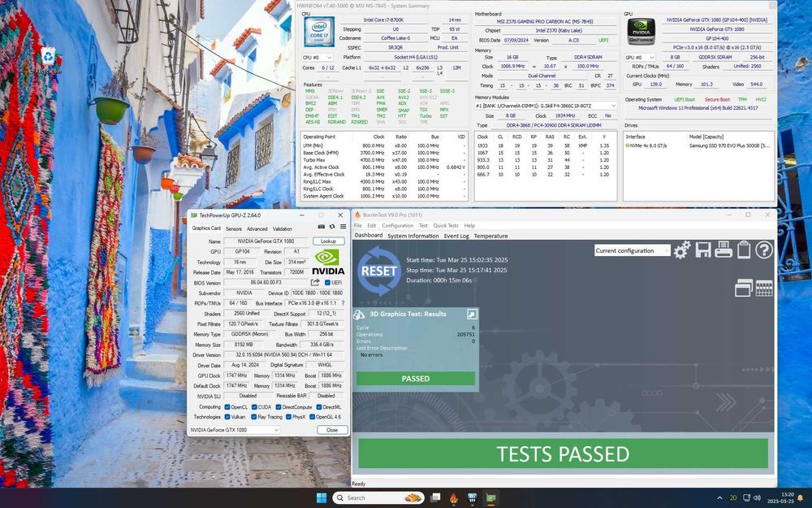Switch to the Event Log tab in BurnInTest

tap(456, 236)
